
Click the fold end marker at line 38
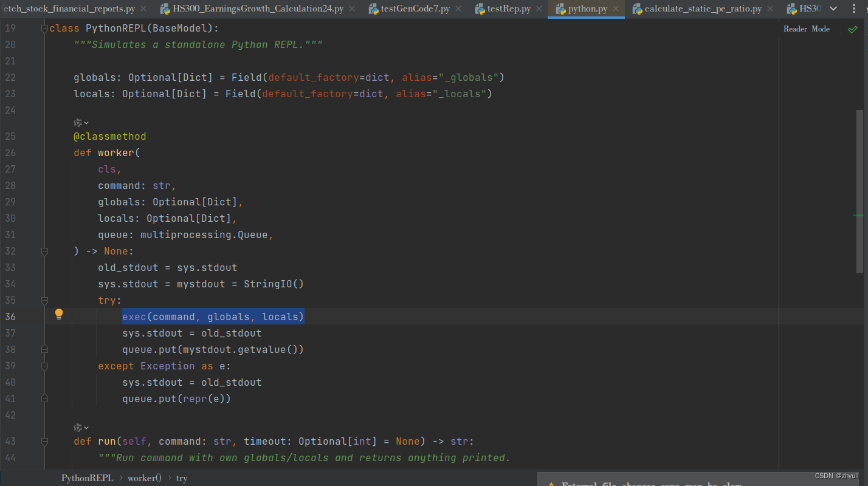tap(44, 349)
